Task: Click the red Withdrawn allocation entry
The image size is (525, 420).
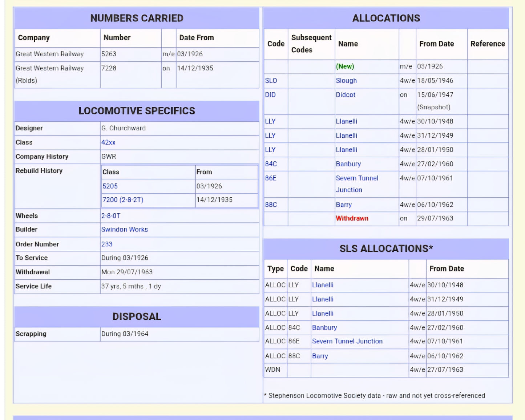Action: click(352, 218)
